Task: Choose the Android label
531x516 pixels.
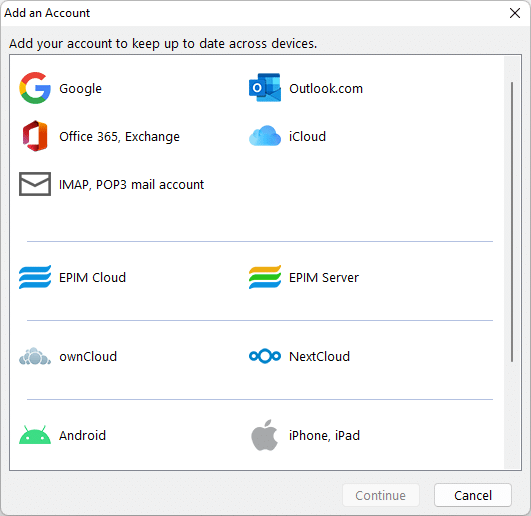Action: pyautogui.click(x=82, y=435)
